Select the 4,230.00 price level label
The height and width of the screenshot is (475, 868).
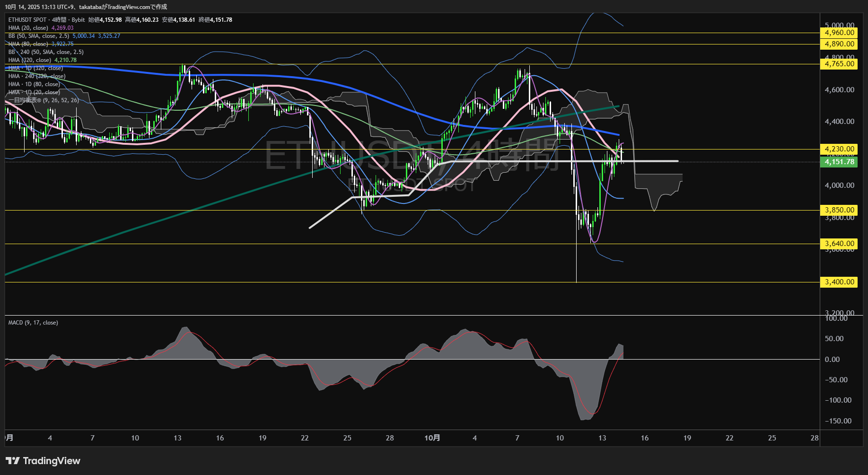tap(839, 149)
